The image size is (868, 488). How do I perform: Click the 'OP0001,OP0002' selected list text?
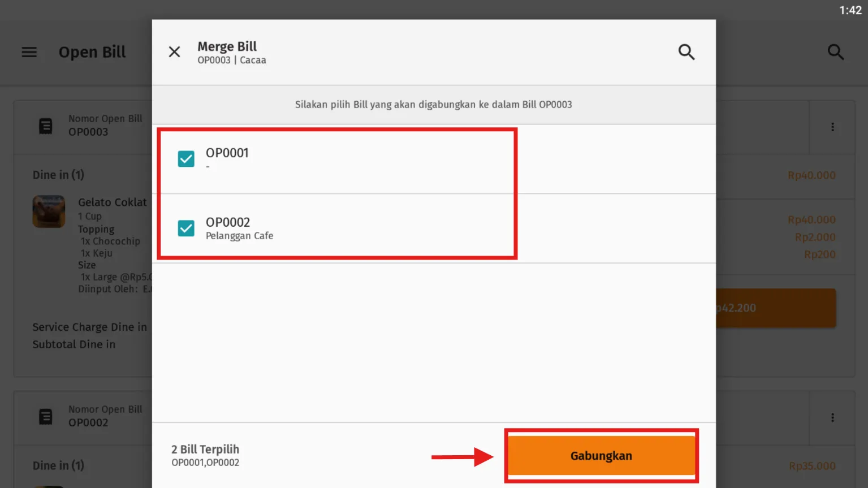[205, 463]
